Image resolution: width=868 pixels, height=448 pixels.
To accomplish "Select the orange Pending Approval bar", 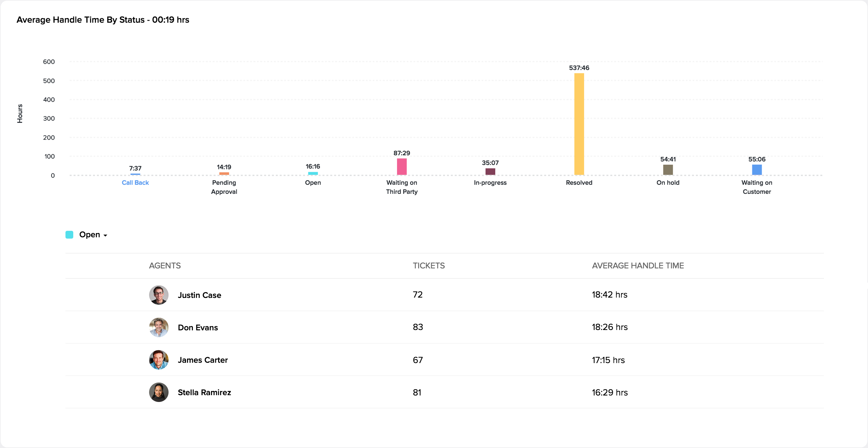I will [x=224, y=174].
